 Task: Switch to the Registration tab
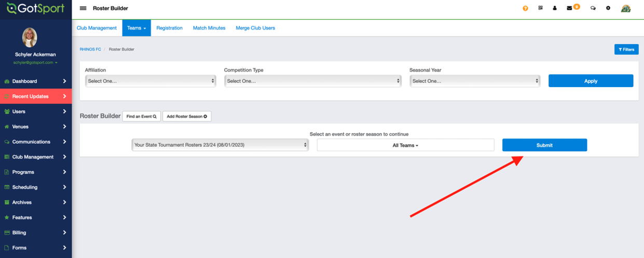coord(169,28)
